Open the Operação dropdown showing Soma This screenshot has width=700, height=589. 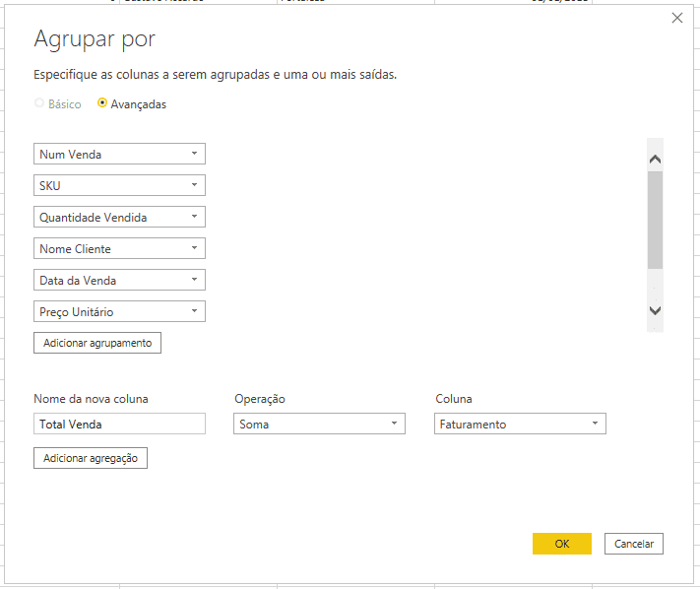319,424
